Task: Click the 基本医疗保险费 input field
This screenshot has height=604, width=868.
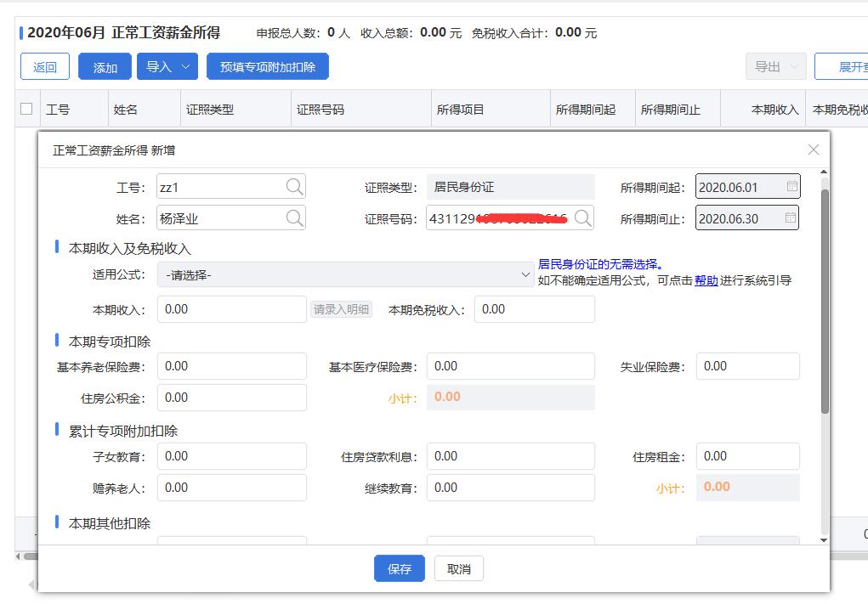Action: pyautogui.click(x=510, y=366)
